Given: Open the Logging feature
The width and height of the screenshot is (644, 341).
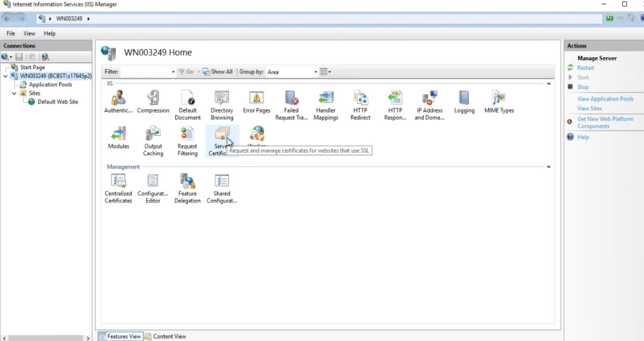Looking at the screenshot, I should [x=464, y=99].
